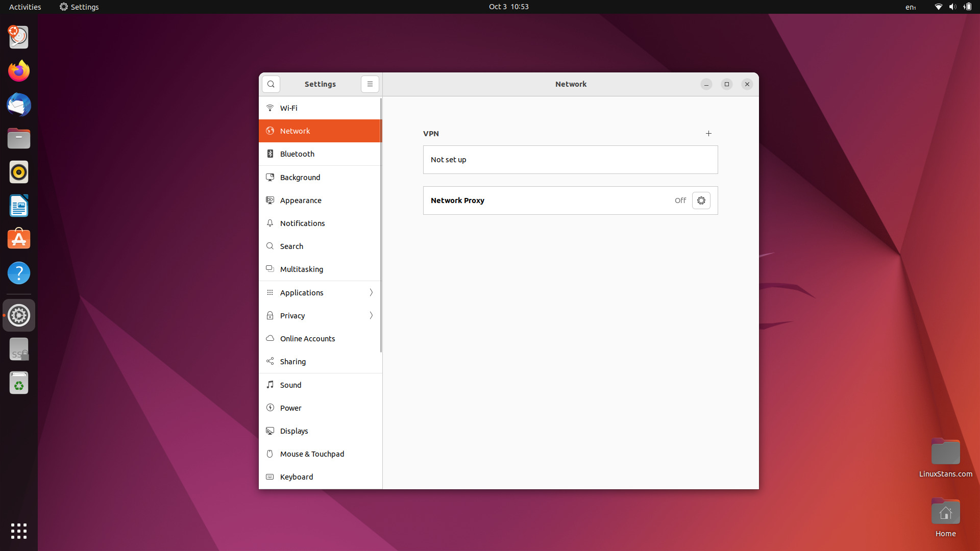Image resolution: width=980 pixels, height=551 pixels.
Task: Expand the Privacy settings section
Action: [x=321, y=316]
